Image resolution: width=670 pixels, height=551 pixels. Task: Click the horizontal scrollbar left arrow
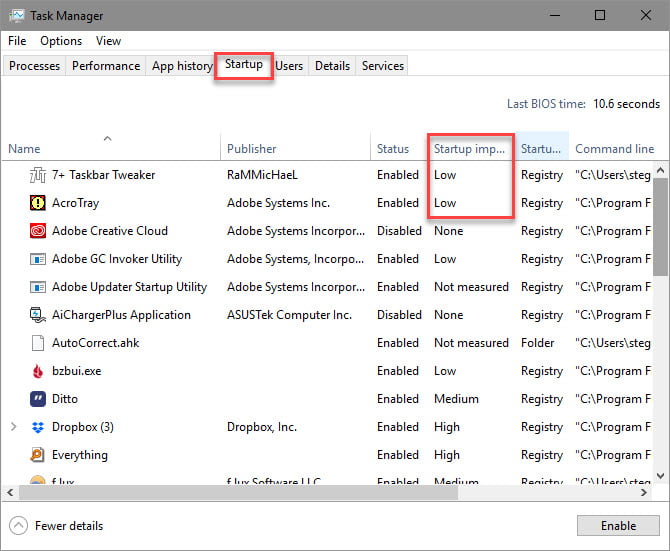10,492
